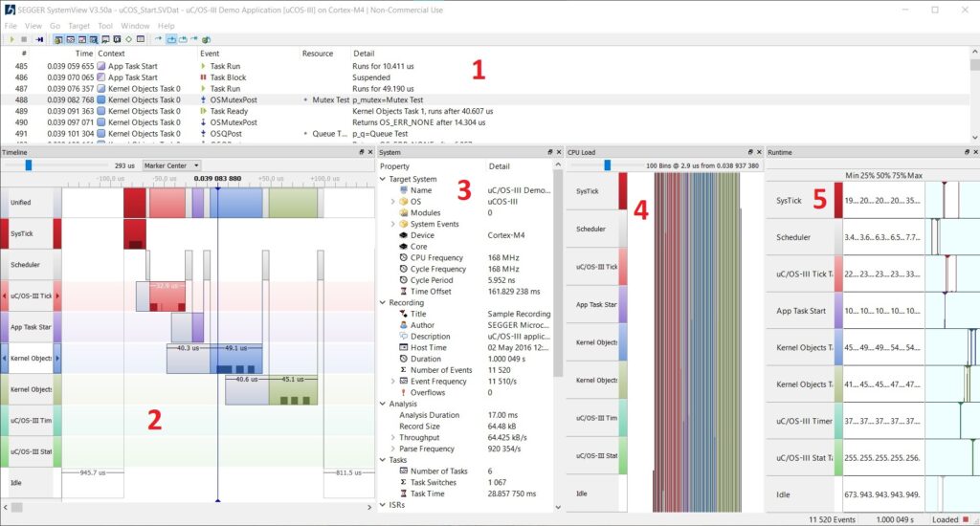Open the Go menu

point(55,26)
